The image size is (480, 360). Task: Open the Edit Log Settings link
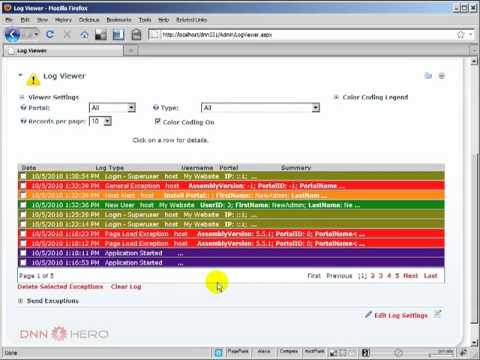[401, 315]
